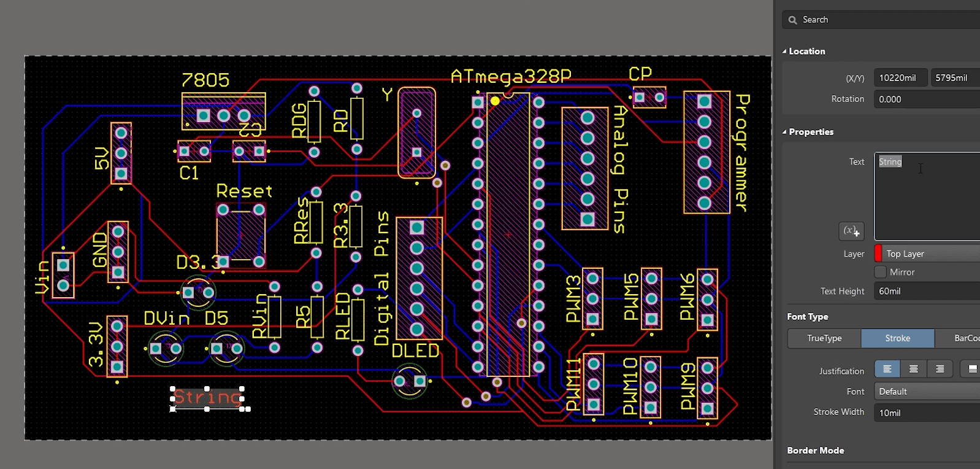Click the RD label text
Viewport: 980px width, 469px height.
click(x=341, y=121)
